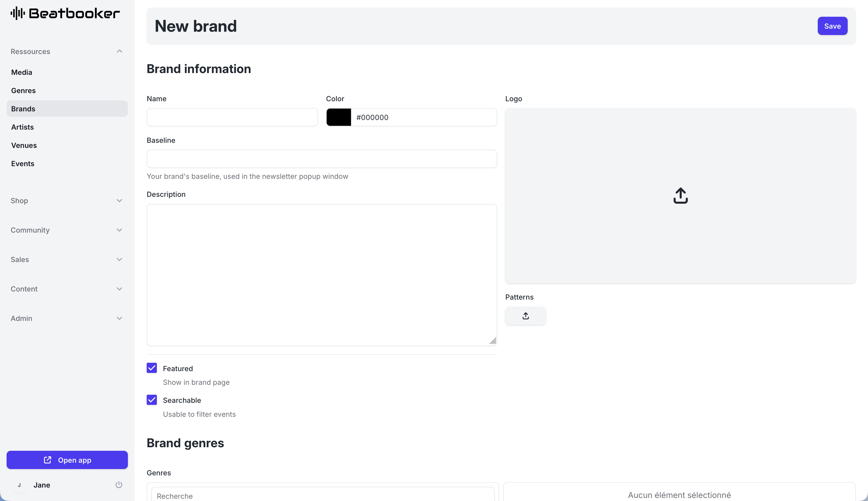
Task: Collapse the Ressources section
Action: pos(119,51)
